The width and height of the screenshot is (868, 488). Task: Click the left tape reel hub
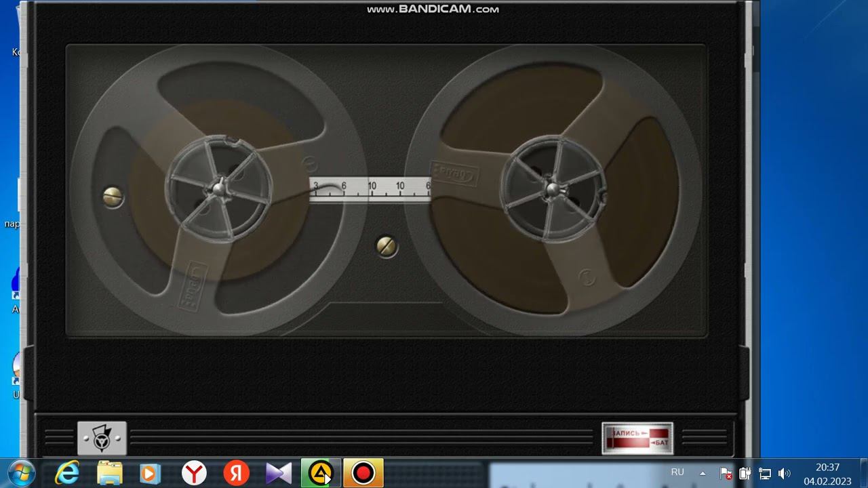[x=219, y=188]
